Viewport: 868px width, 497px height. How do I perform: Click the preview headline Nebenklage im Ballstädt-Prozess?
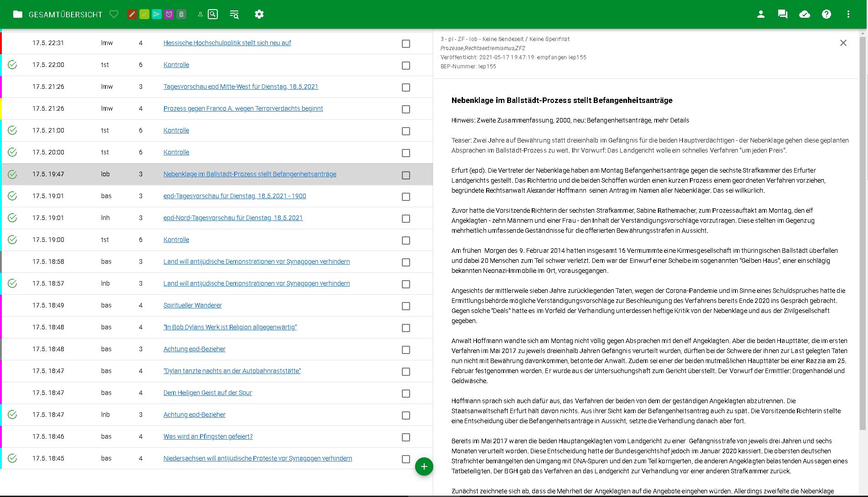point(562,100)
